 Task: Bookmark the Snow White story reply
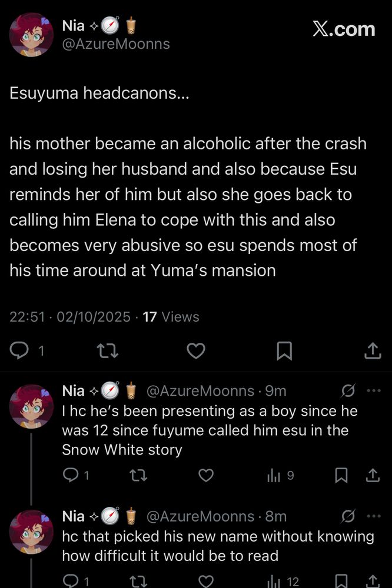tap(341, 475)
